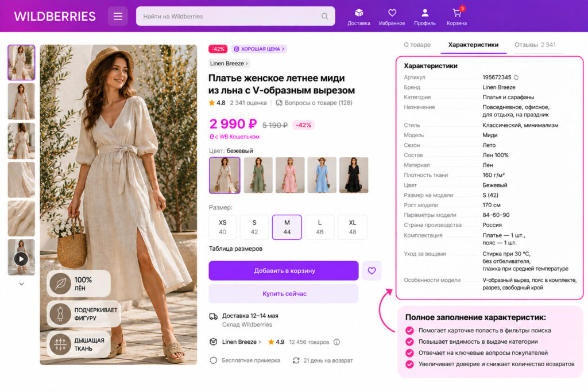The height and width of the screenshot is (392, 588).
Task: Select size L 46
Action: [319, 227]
